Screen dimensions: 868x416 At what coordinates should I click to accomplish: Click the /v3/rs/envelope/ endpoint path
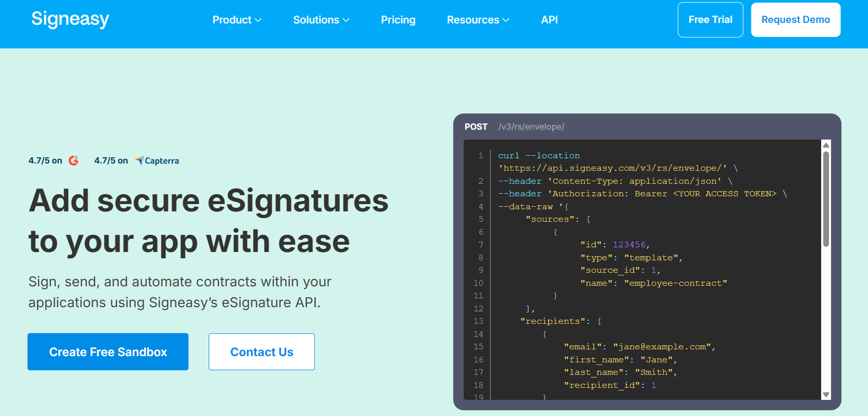531,127
